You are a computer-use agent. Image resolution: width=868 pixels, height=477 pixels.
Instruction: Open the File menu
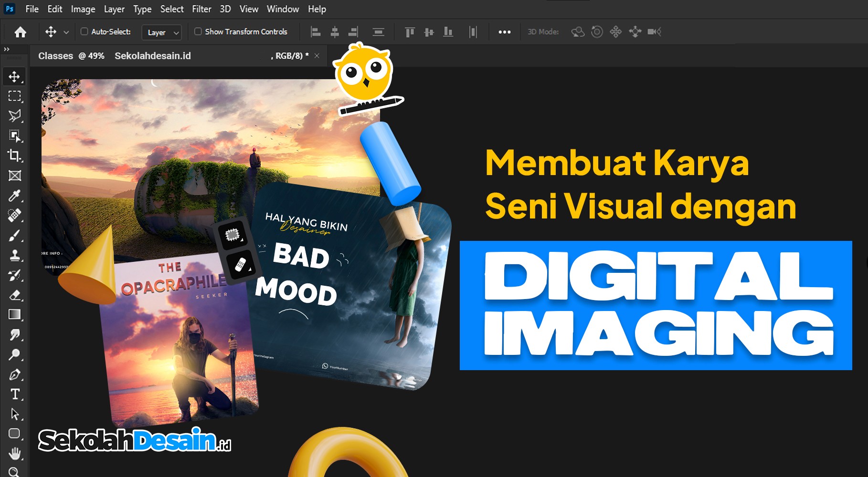[32, 9]
